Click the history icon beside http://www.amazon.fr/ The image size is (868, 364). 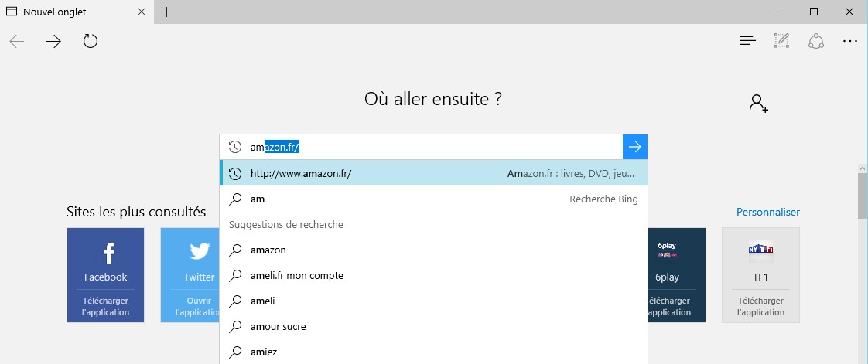pos(235,174)
